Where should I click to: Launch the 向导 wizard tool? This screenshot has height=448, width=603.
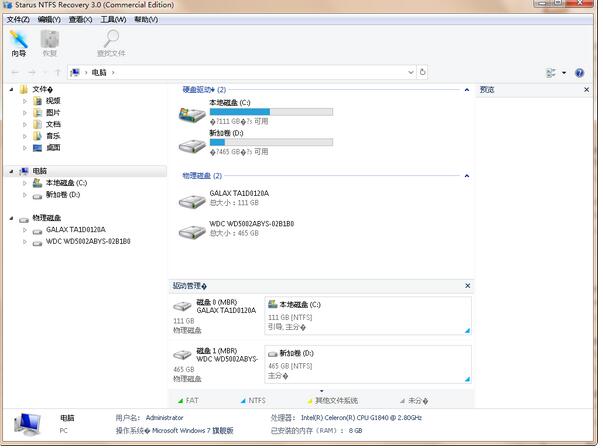tap(18, 44)
